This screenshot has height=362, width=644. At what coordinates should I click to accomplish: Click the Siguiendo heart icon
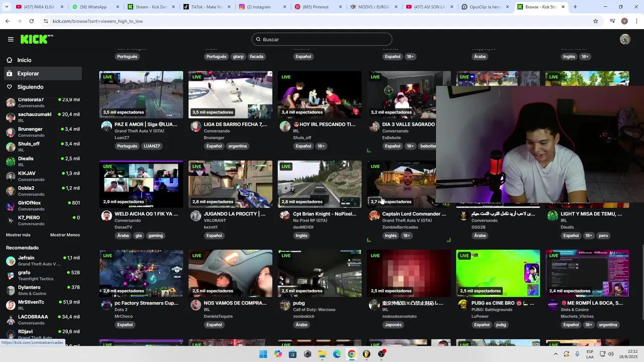pos(10,87)
